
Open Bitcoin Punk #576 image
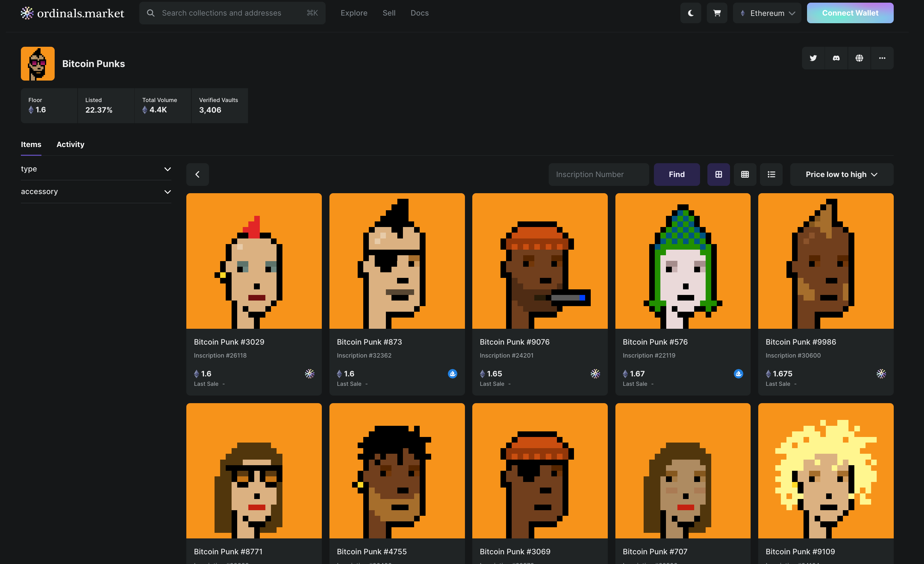pyautogui.click(x=682, y=261)
